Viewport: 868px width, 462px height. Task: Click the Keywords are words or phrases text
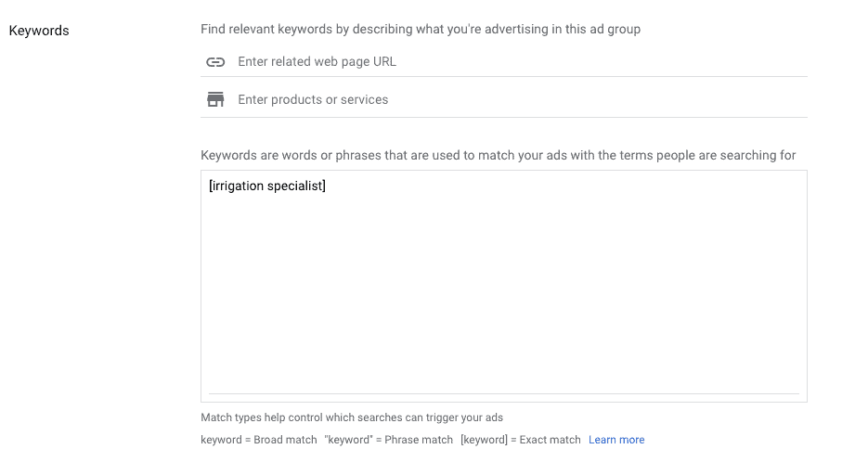498,156
